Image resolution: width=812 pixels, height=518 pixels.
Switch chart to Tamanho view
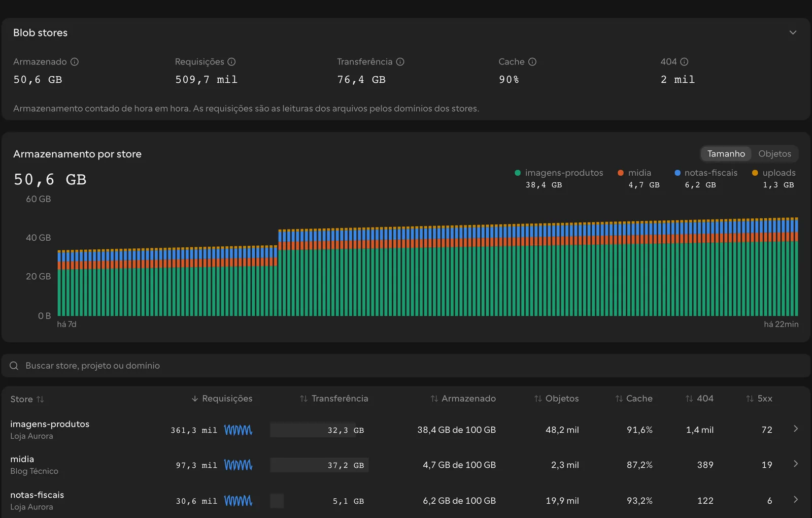click(726, 153)
